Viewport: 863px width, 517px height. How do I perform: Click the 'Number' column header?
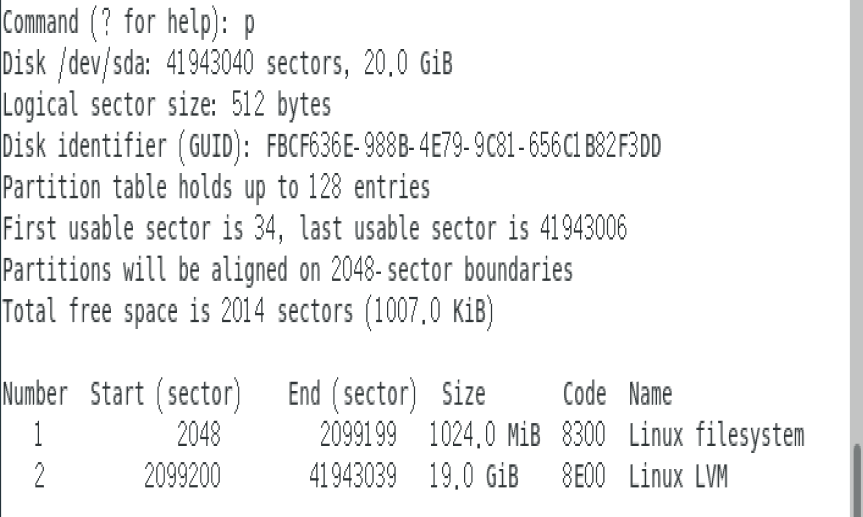[35, 393]
